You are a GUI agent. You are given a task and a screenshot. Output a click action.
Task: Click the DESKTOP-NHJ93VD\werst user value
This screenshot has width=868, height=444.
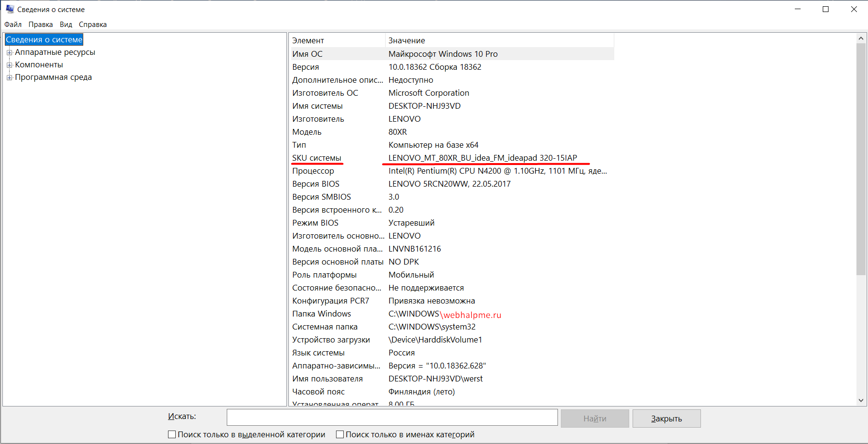pyautogui.click(x=436, y=379)
